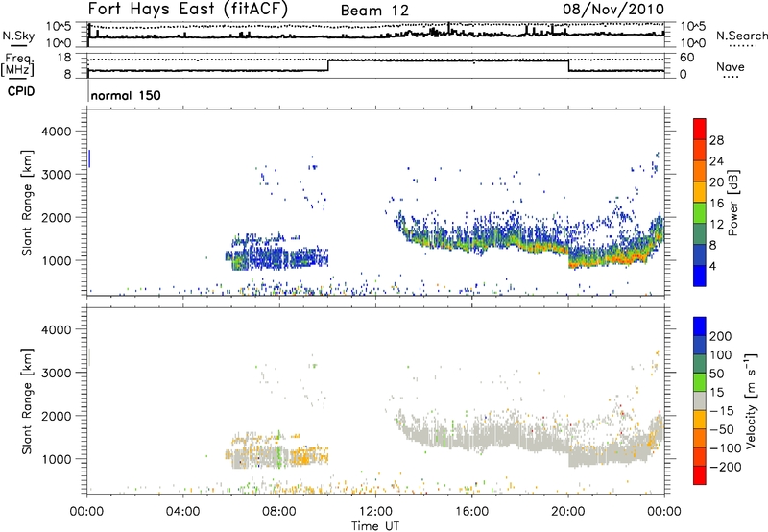Click the 'N.Sky' legend label

(18, 36)
